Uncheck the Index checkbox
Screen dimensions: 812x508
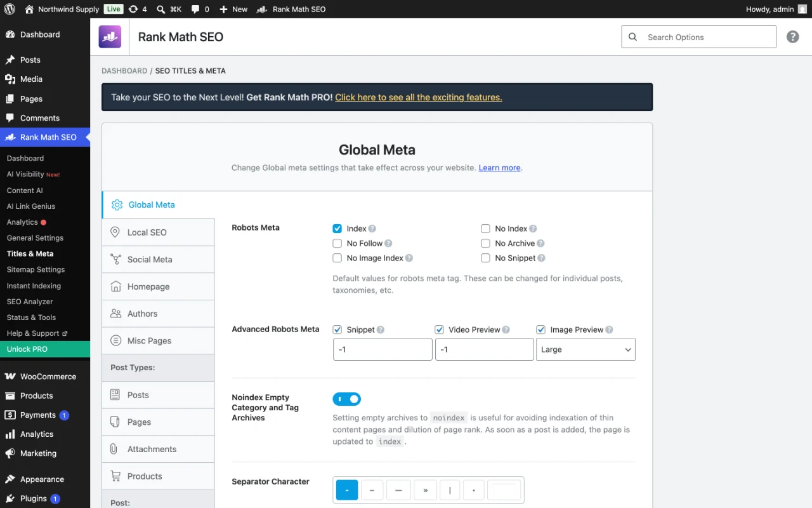(x=337, y=229)
